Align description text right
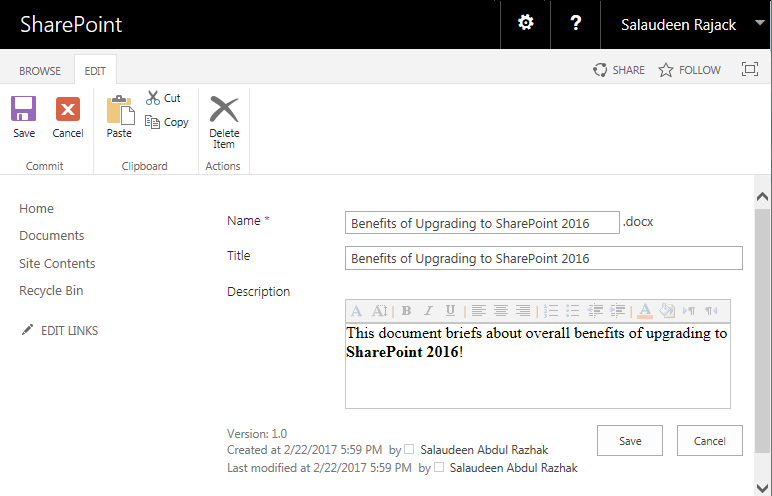 coord(523,311)
